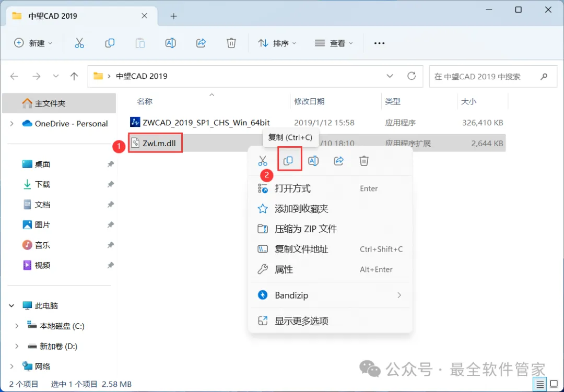Click the toolbar Paste icon
The image size is (564, 392).
coord(140,43)
